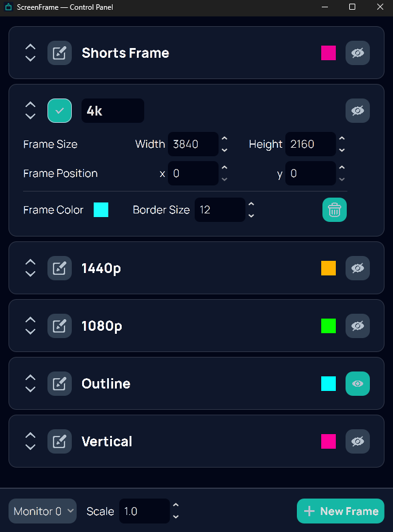Viewport: 393px width, 532px height.
Task: Click the ScreenFrame app icon in title bar
Action: tap(8, 7)
